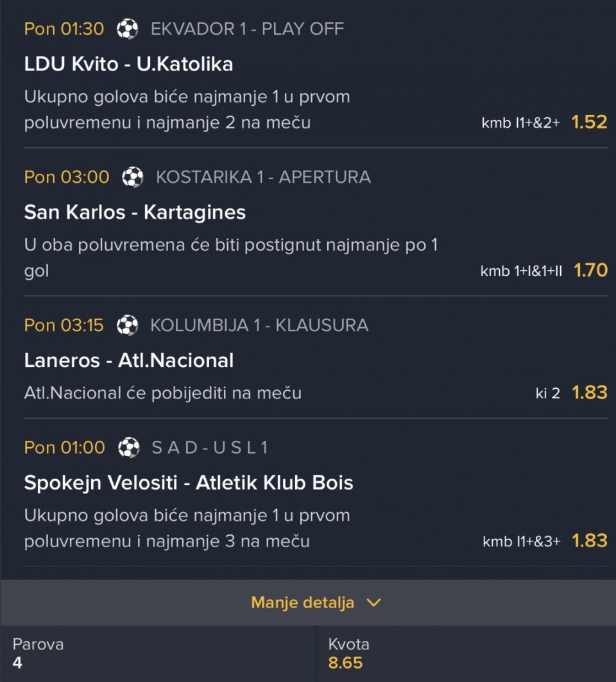This screenshot has width=616, height=682.
Task: Click the total Kvota 8.65 value
Action: (345, 663)
